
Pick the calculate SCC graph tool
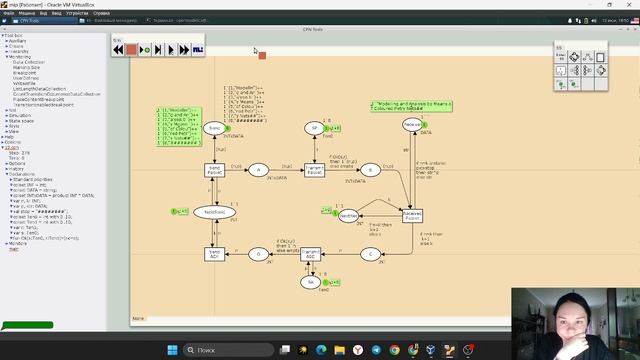[x=587, y=57]
